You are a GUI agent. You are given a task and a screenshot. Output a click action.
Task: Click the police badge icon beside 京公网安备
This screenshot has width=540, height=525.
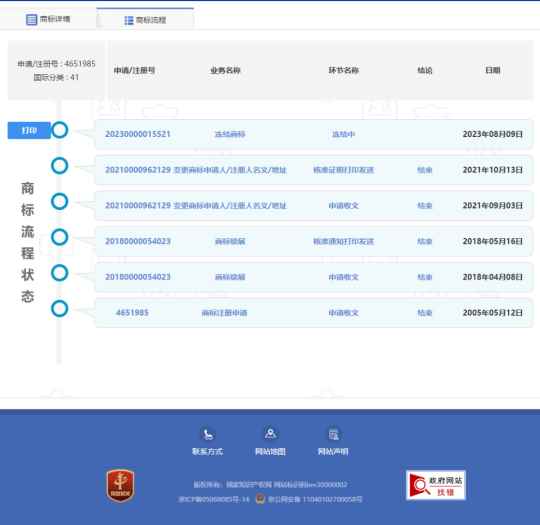coord(260,498)
